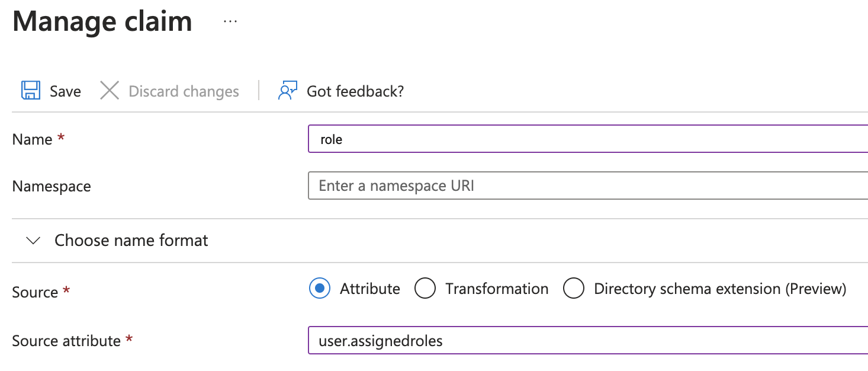Open the ellipsis menu beside Manage claim title
Screen dimensions: 868x371
click(x=230, y=21)
